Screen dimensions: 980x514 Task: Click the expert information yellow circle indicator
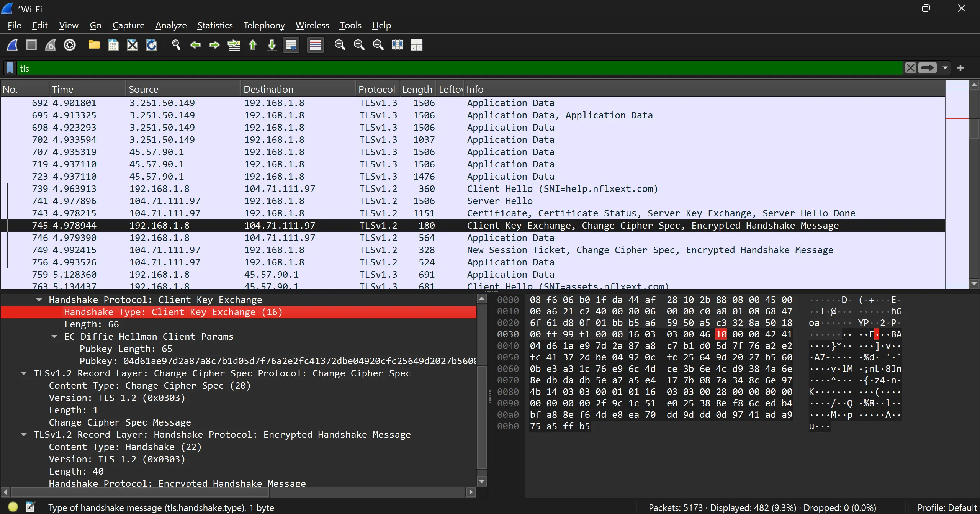click(x=13, y=507)
